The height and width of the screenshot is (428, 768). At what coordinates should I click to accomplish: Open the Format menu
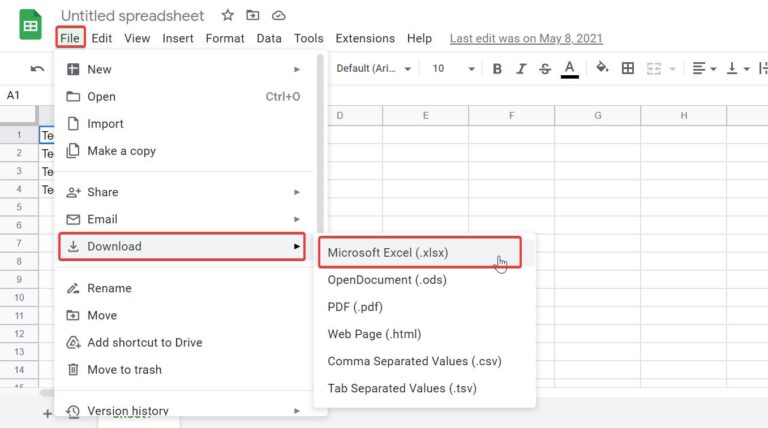pos(225,38)
